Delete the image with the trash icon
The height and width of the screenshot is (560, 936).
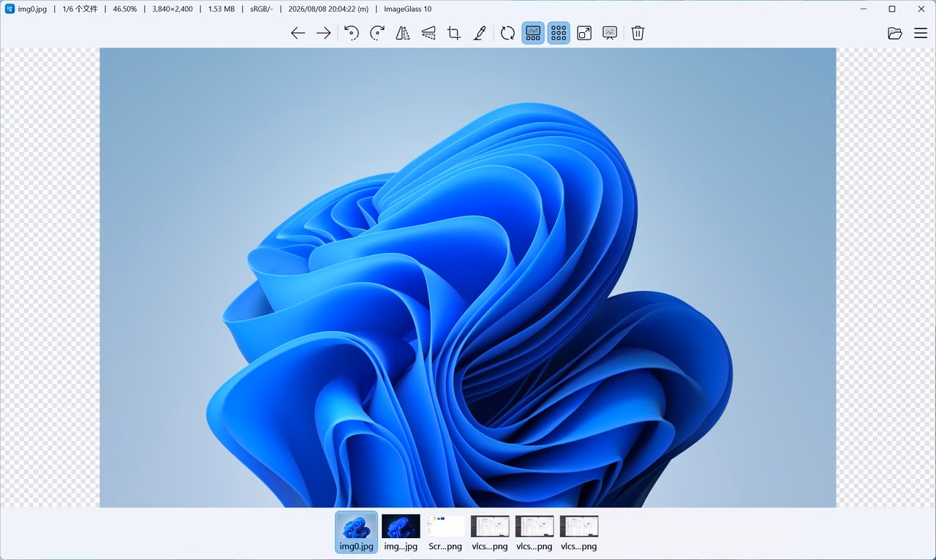point(638,33)
